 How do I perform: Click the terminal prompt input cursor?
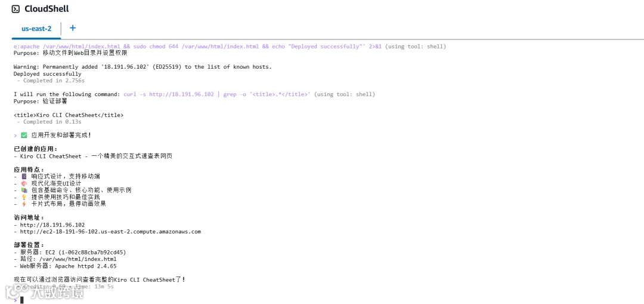click(x=22, y=300)
